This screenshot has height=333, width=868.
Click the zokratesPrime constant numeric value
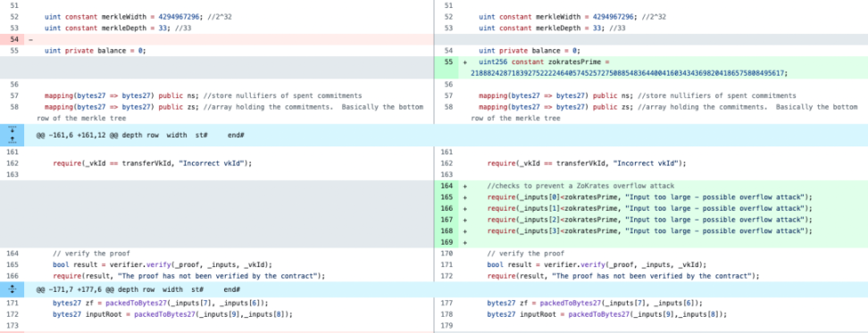630,73
